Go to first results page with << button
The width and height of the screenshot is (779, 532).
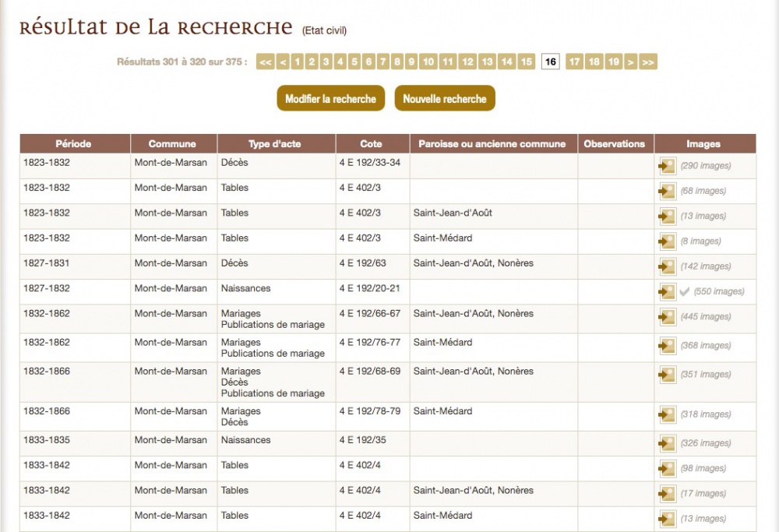click(265, 62)
